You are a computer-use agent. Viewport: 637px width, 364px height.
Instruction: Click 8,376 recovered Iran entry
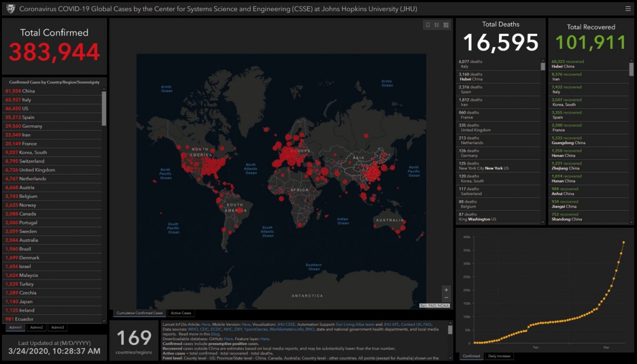click(589, 76)
